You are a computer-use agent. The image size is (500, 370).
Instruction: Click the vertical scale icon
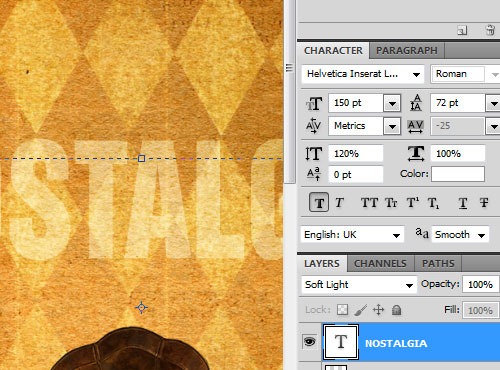click(x=314, y=154)
